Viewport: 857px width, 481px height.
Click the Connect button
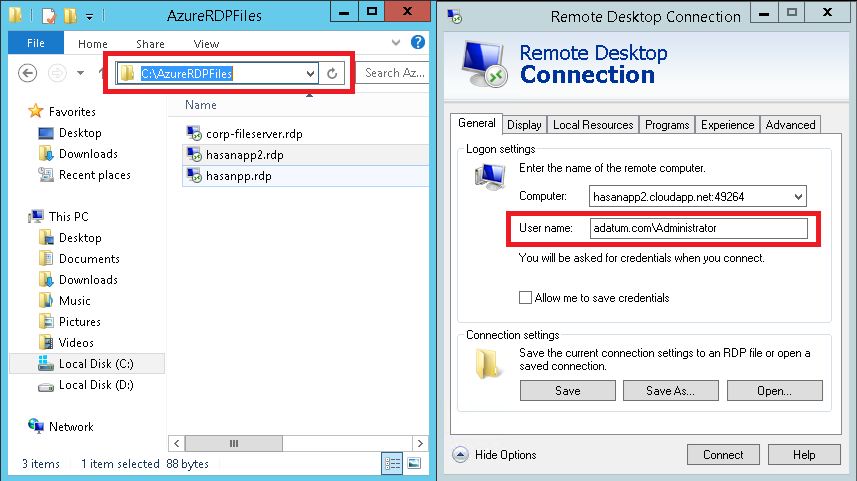(723, 455)
